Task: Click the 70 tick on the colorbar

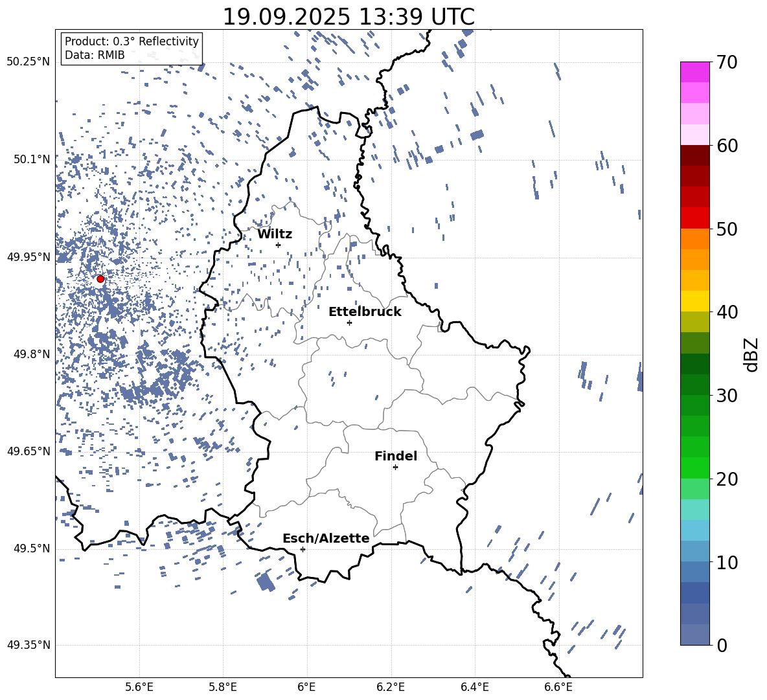Action: tap(726, 62)
